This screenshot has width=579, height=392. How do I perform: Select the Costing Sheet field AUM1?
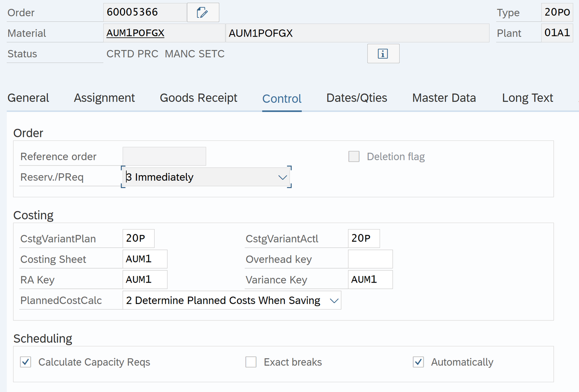[145, 259]
